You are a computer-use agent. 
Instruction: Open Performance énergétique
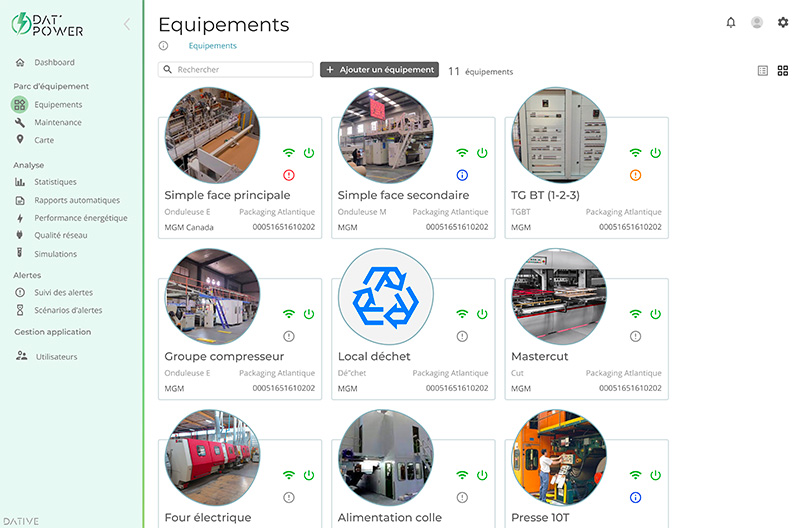coord(81,218)
